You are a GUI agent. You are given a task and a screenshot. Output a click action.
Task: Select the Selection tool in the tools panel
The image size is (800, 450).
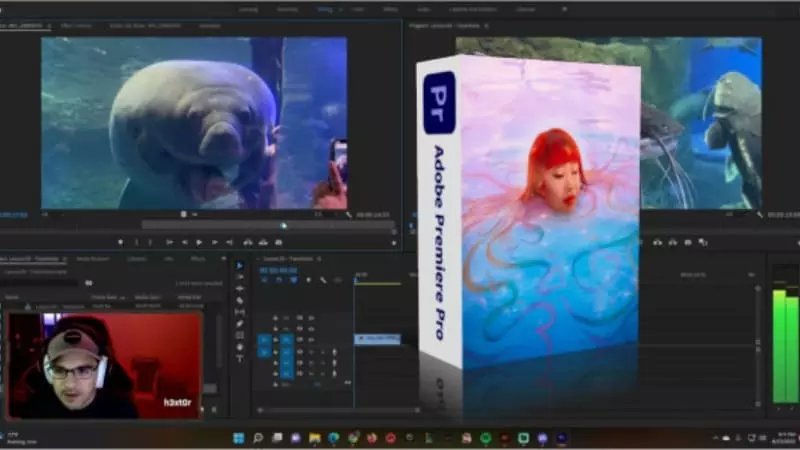(x=240, y=266)
